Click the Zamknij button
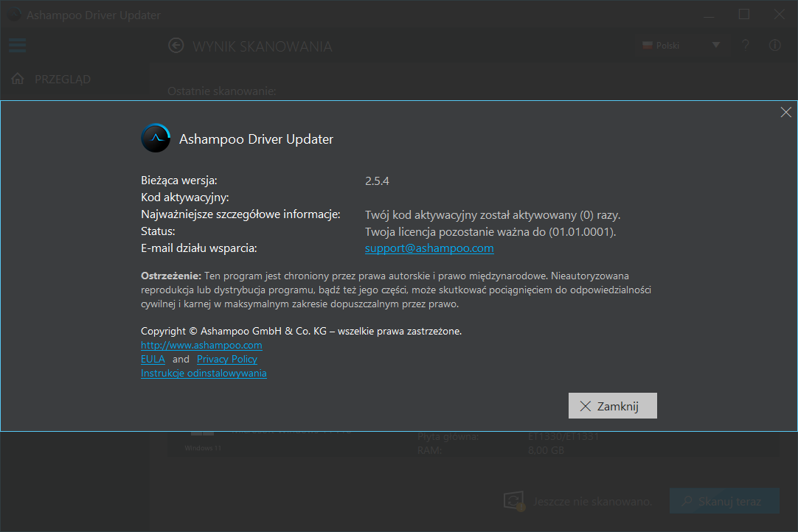 612,406
